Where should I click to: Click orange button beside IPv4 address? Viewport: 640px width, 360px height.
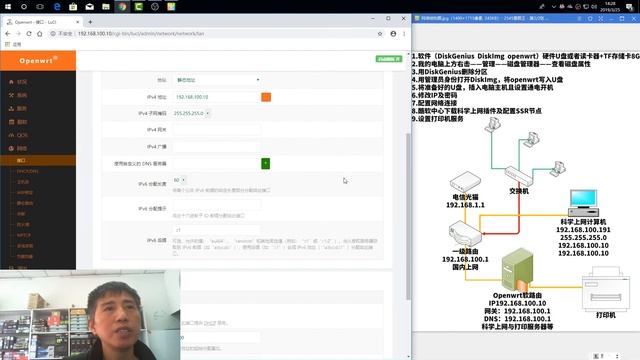(x=266, y=97)
